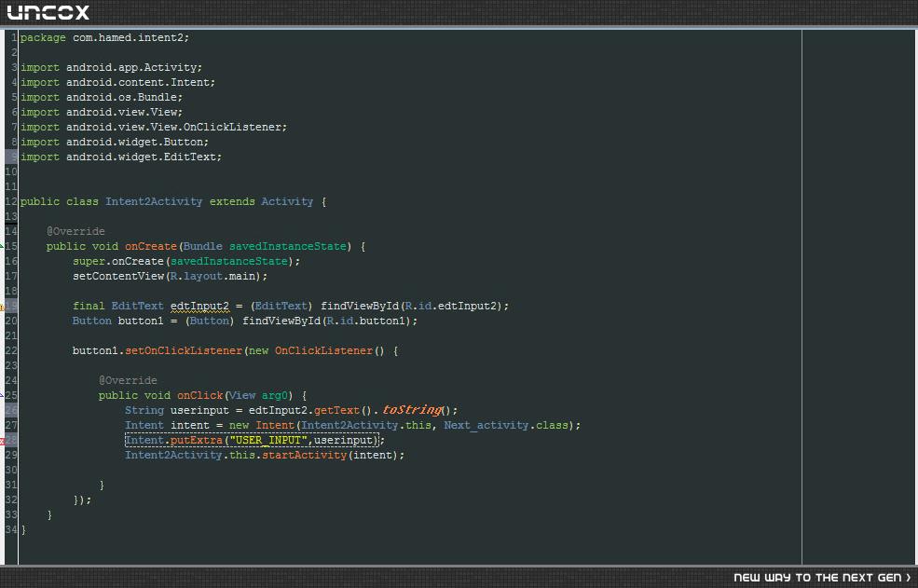Click the italic 'toString' call on line 26

(412, 410)
